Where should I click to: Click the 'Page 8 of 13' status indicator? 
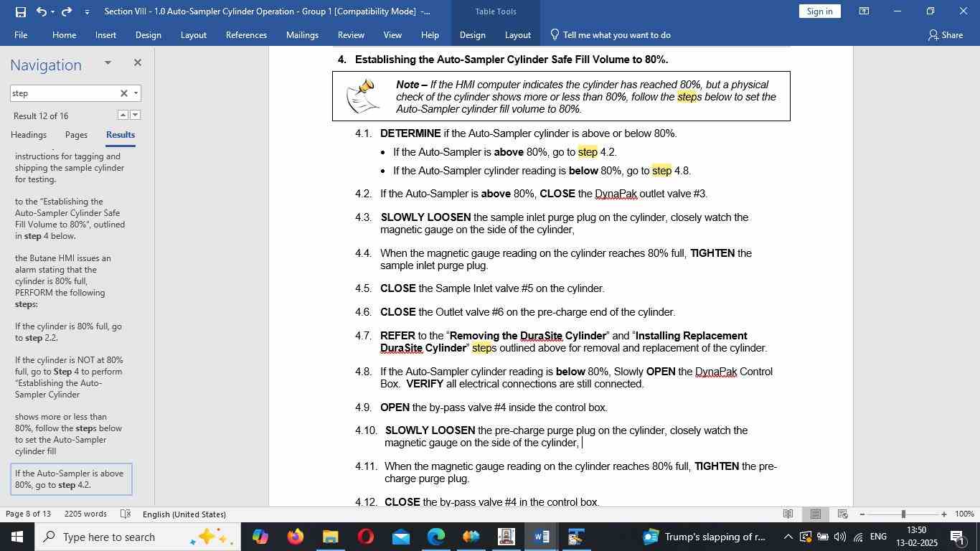(28, 514)
